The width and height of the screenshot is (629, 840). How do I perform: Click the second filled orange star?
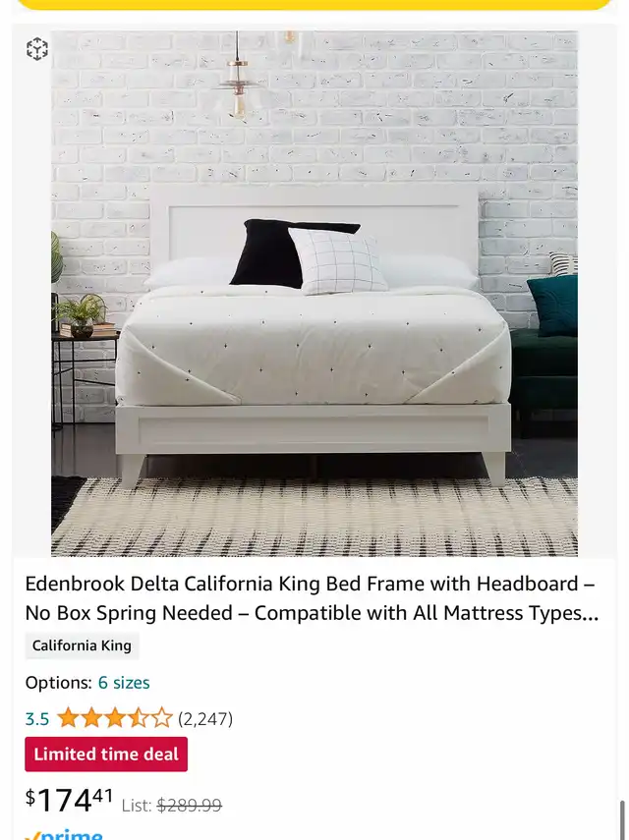click(91, 718)
